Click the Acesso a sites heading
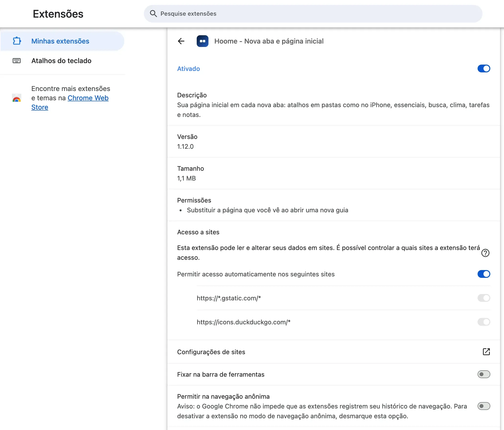The width and height of the screenshot is (504, 430). coord(198,232)
